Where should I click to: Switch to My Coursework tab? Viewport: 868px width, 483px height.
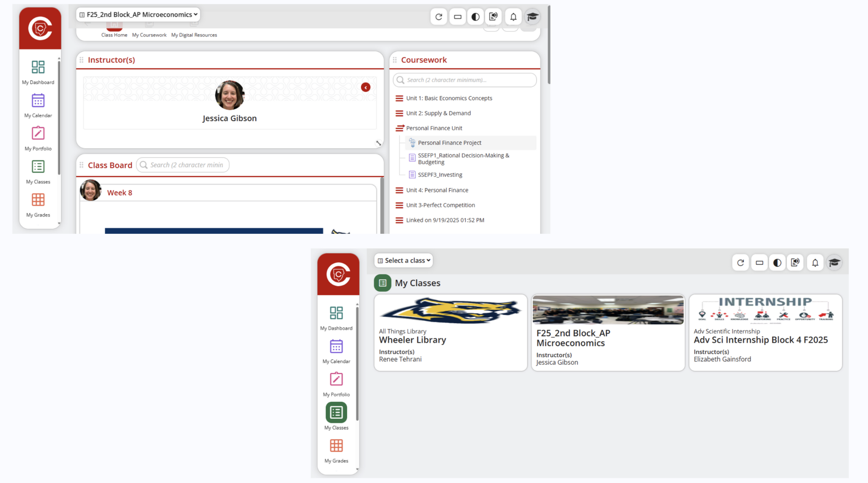(x=149, y=35)
